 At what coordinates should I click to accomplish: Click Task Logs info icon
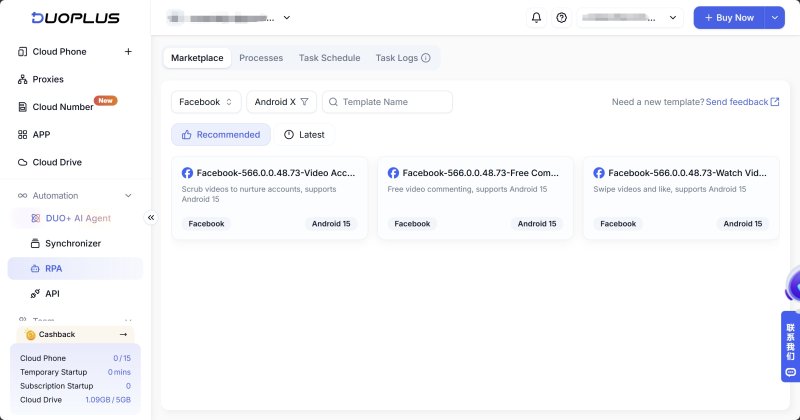click(426, 58)
